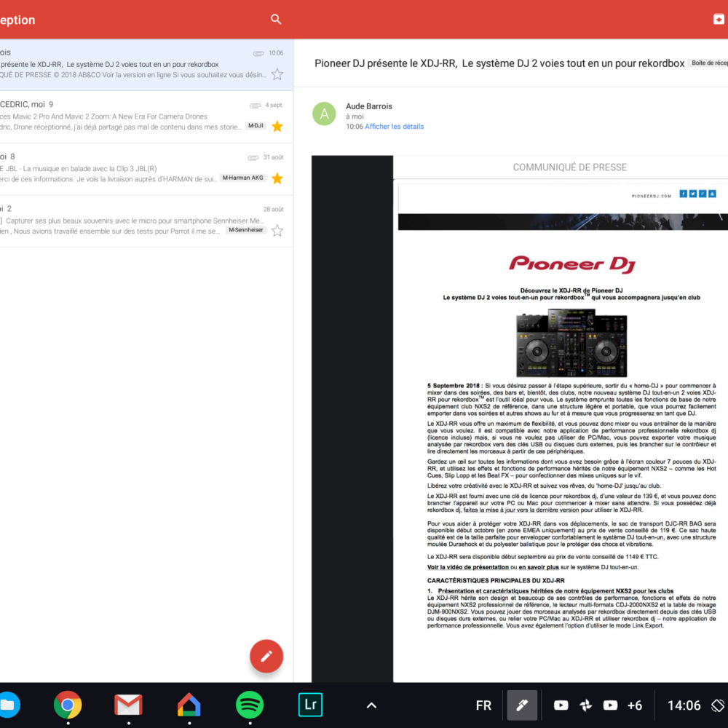Image resolution: width=728 pixels, height=728 pixels.
Task: Click the M-DJI label chip
Action: pyautogui.click(x=256, y=126)
